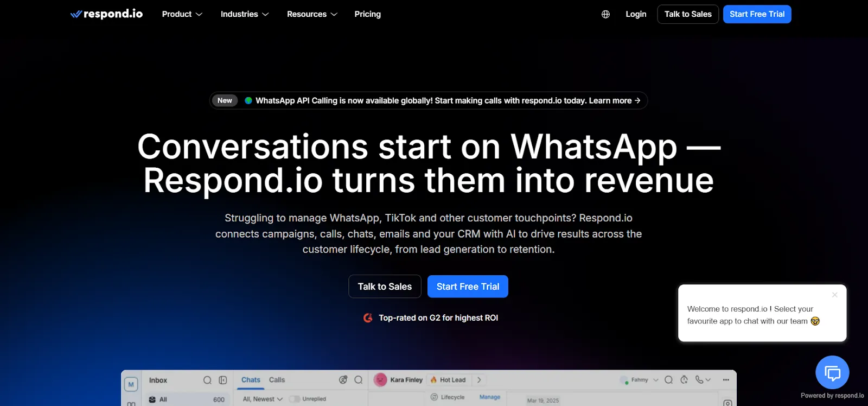Click the Kara Finley contact name

click(406, 380)
